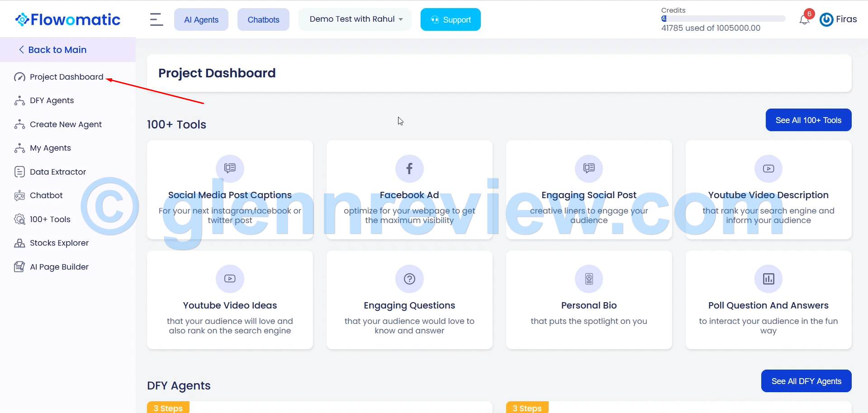Click the back chevron beside Back to Main
Viewport: 868px width, 413px height.
pos(21,50)
